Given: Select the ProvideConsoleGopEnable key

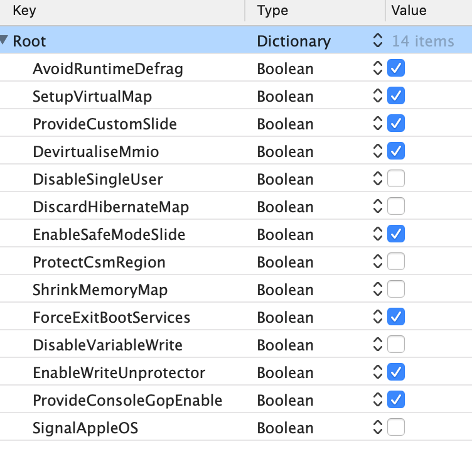Looking at the screenshot, I should click(127, 400).
